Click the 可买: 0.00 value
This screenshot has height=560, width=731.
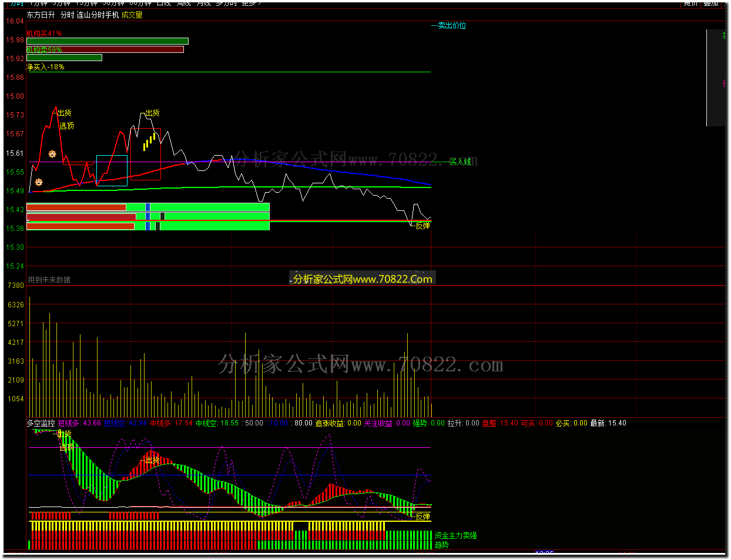click(537, 423)
